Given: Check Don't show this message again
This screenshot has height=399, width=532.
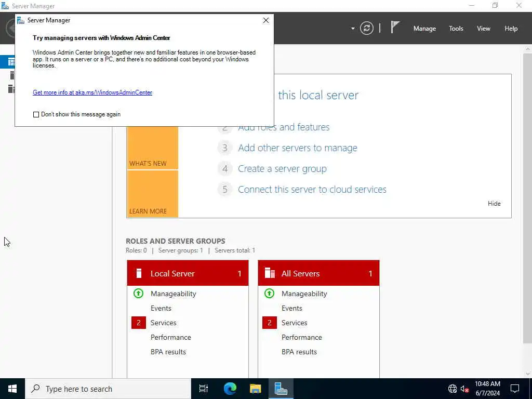Looking at the screenshot, I should pos(36,114).
